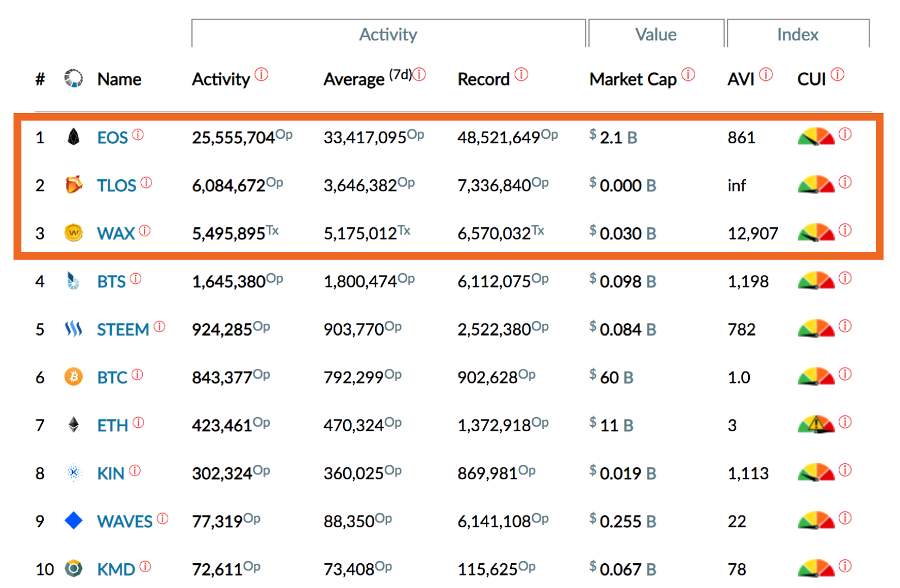The height and width of the screenshot is (588, 900).
Task: Open the STEEM coin link
Action: [123, 329]
